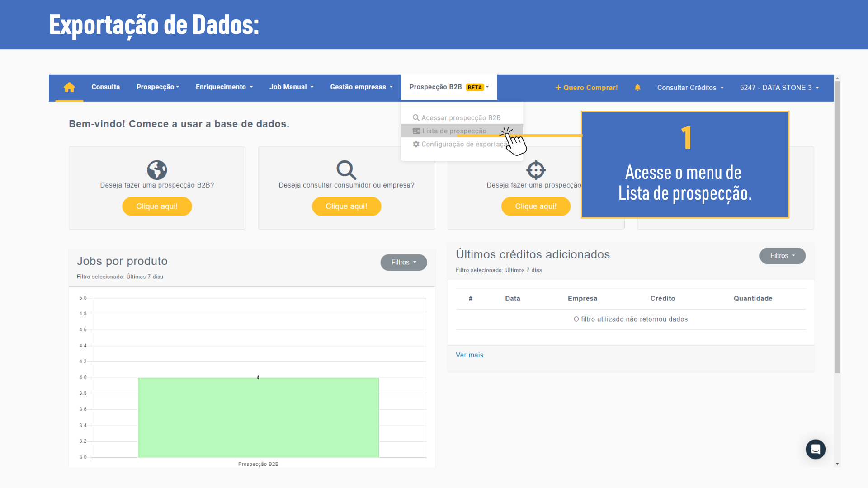This screenshot has height=488, width=868.
Task: Expand the Prospecção dropdown menu
Action: click(x=157, y=87)
